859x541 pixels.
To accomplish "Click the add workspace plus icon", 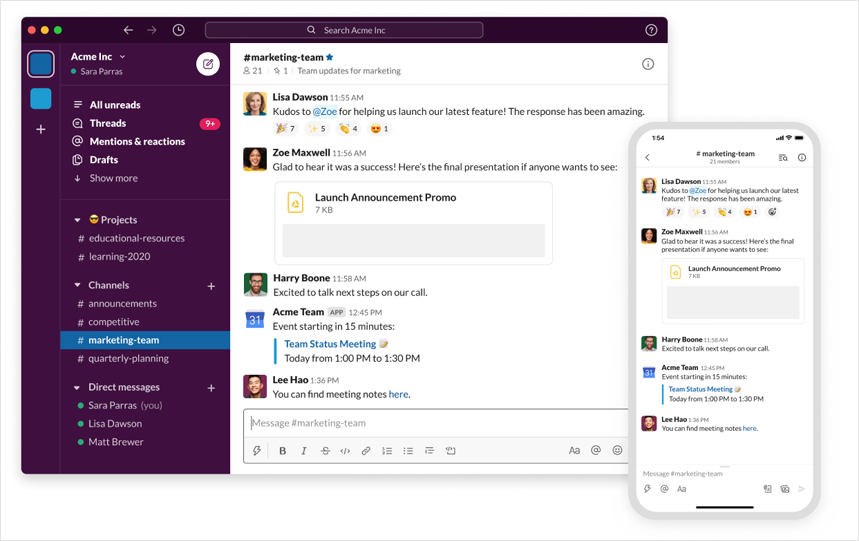I will [41, 129].
